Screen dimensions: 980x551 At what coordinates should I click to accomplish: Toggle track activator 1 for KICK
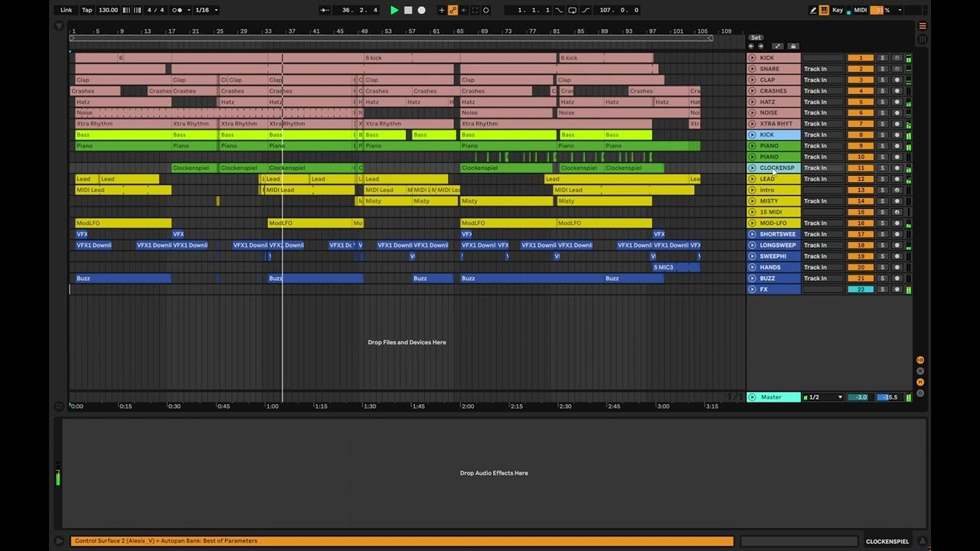pos(861,58)
